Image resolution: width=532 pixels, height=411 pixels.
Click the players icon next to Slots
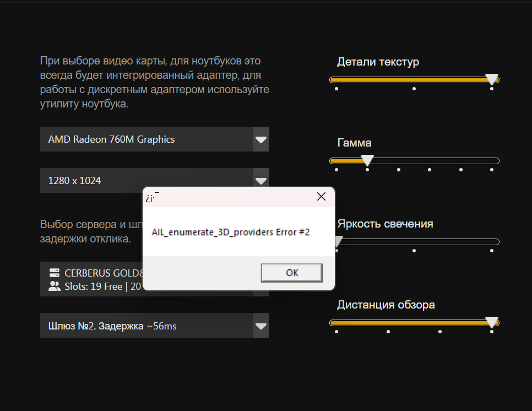click(x=55, y=286)
